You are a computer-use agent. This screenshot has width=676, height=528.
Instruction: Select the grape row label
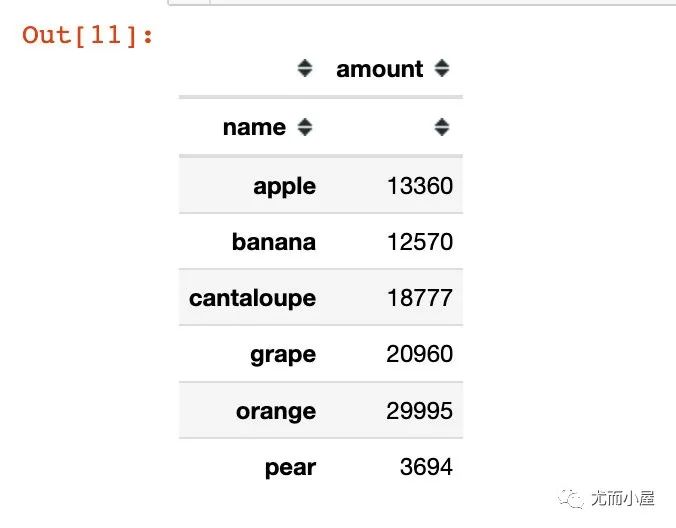(x=283, y=356)
